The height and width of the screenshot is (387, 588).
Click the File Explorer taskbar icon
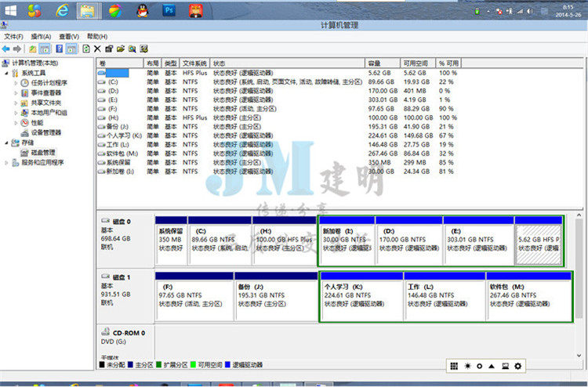click(x=88, y=10)
